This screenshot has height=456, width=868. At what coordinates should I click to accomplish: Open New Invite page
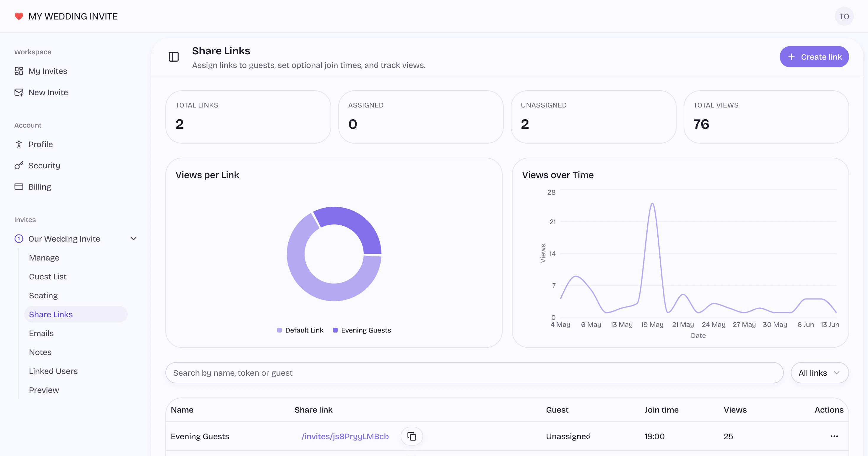point(48,92)
